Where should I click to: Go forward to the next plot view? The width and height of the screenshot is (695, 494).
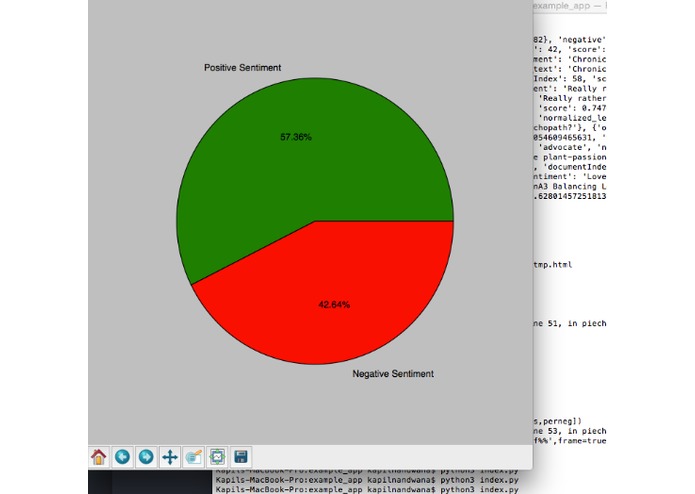click(x=146, y=457)
